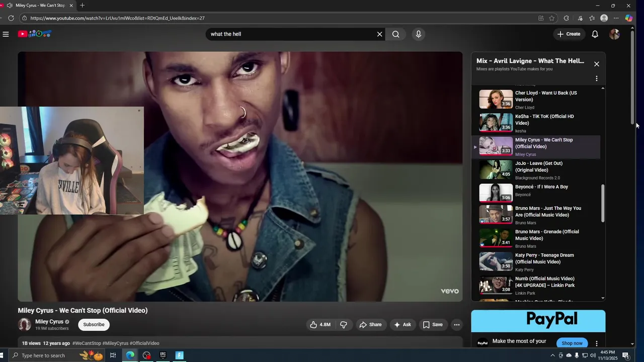This screenshot has height=362, width=644.
Task: Open the YouTube hamburger guide menu
Action: click(x=6, y=34)
